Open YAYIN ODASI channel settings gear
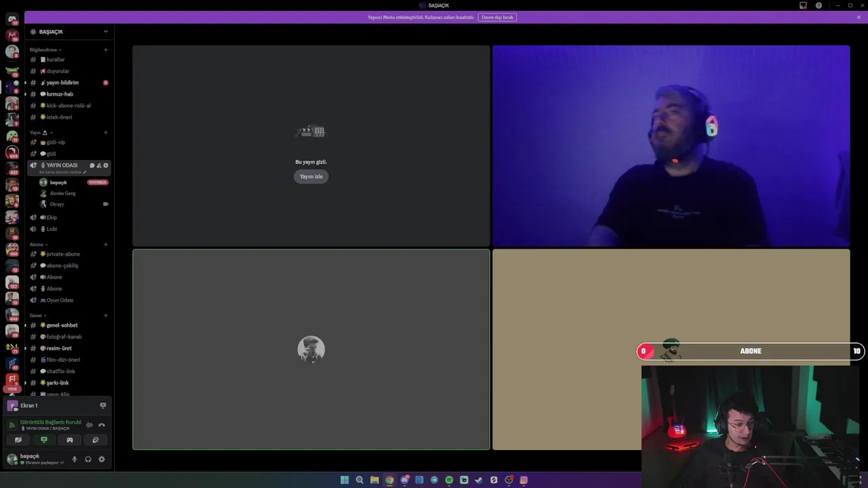This screenshot has width=868, height=488. coord(106,165)
